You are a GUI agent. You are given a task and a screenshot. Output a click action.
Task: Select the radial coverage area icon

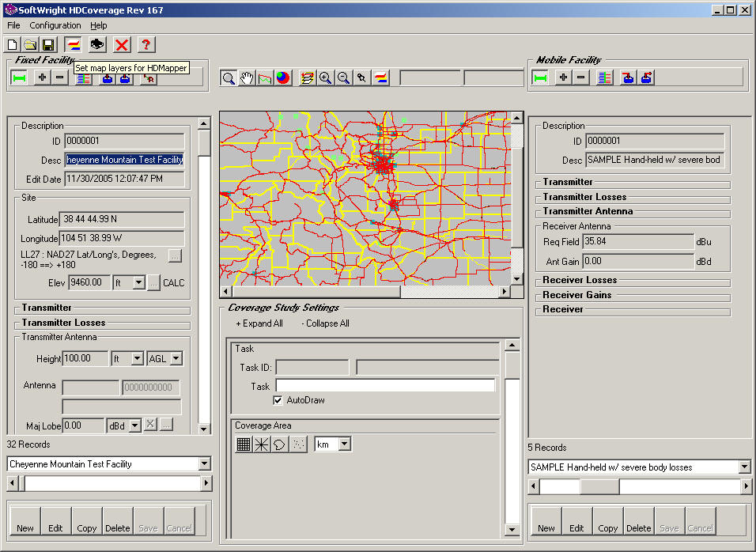261,444
